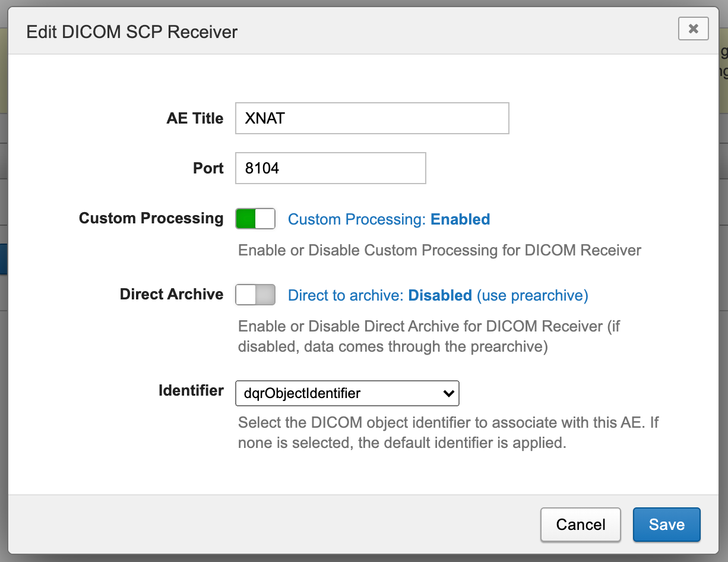Click the bold 'Direct Archive' row label
The height and width of the screenshot is (562, 728).
[171, 294]
